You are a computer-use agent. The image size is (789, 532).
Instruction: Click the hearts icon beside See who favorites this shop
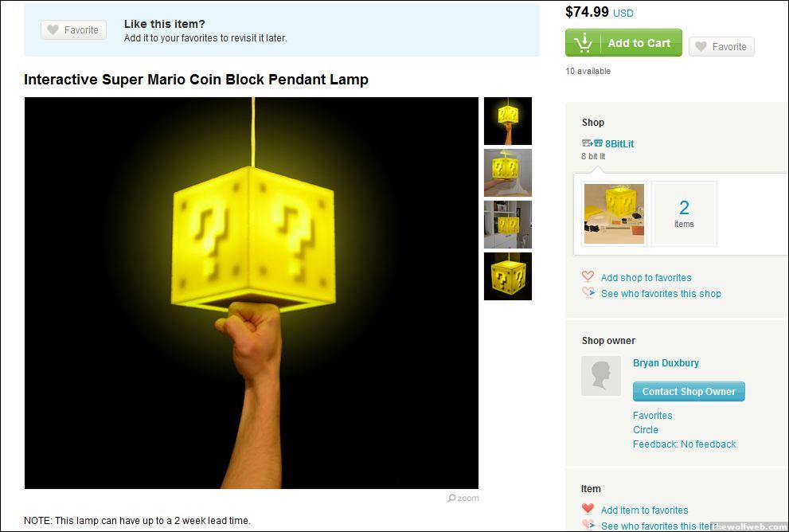pos(588,292)
